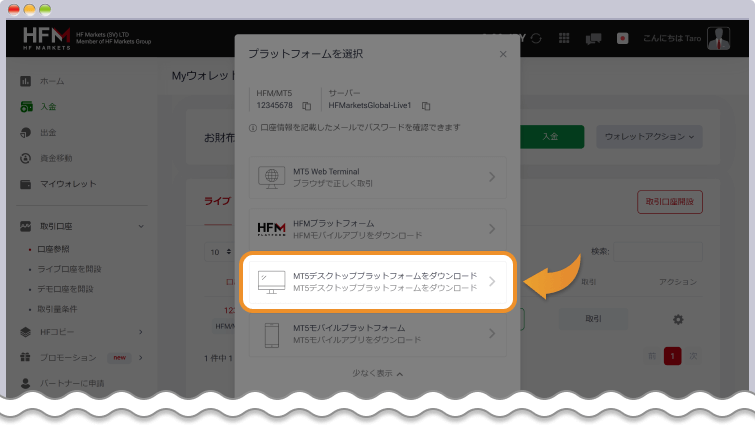Screen dimensions: 755x428
Task: Click 次 next page link
Action: (x=693, y=356)
